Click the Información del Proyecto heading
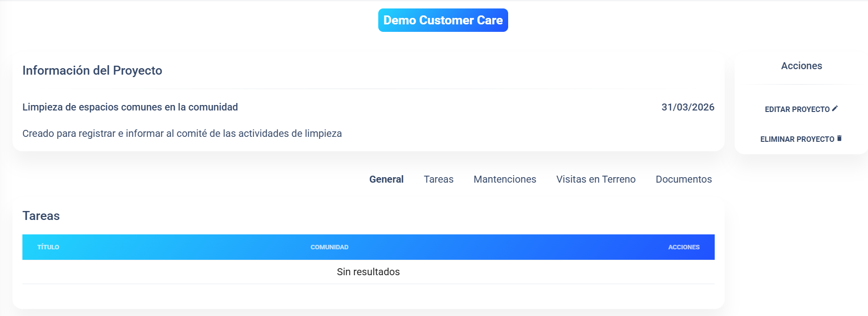This screenshot has height=316, width=868. [x=92, y=71]
